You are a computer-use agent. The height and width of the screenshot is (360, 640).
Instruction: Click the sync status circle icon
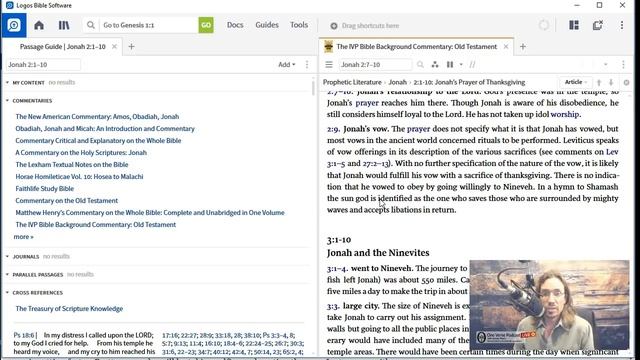[544, 25]
